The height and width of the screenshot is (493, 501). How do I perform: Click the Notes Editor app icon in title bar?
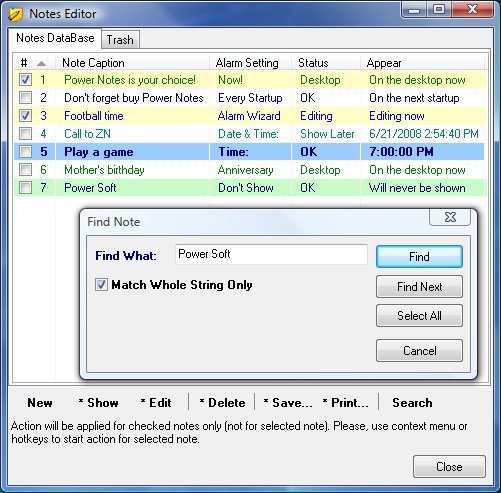tap(15, 14)
